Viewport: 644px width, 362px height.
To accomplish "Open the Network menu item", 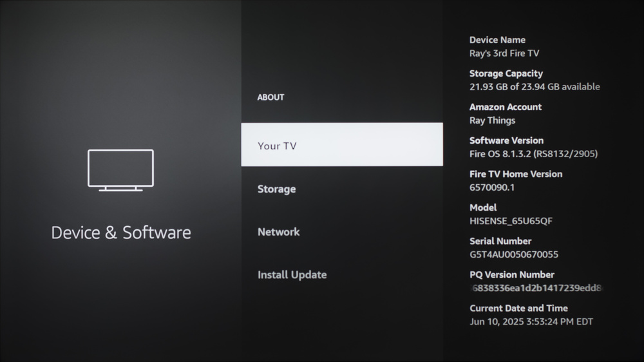I will coord(278,232).
